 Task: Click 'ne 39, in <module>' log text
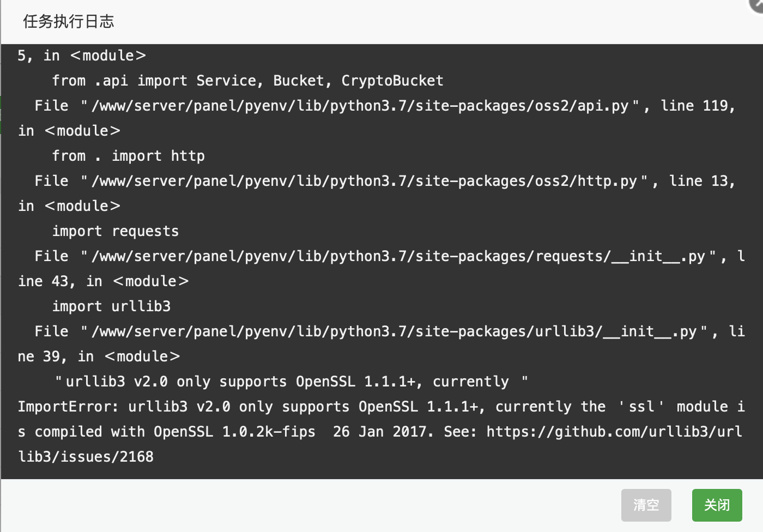[x=99, y=356]
